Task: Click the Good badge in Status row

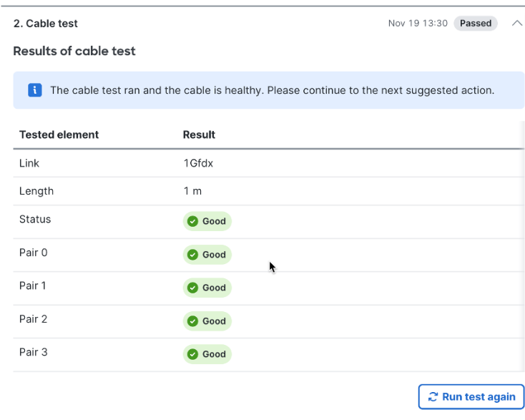Action: point(207,221)
